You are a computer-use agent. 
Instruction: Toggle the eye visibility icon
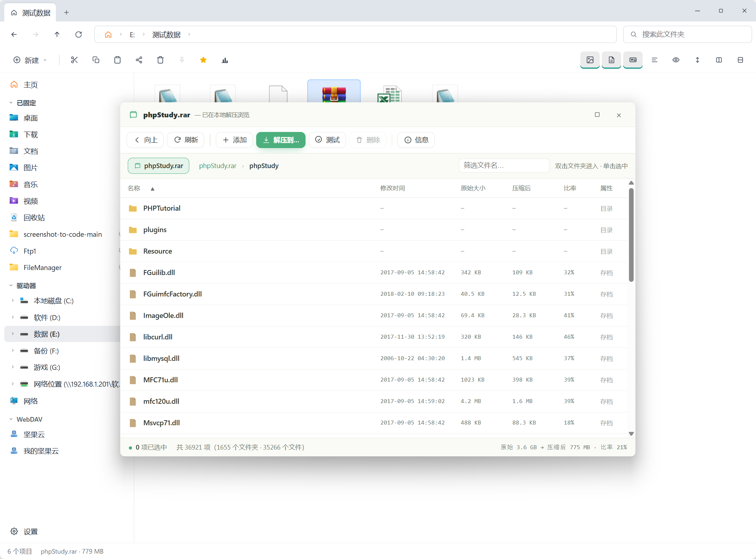tap(676, 60)
